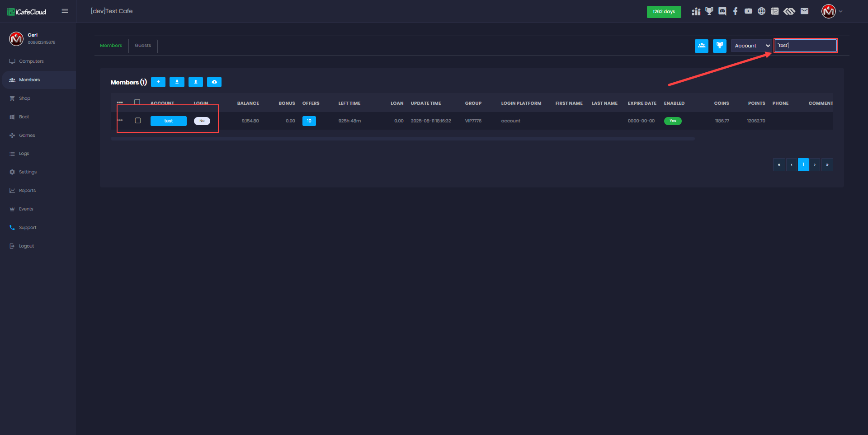The height and width of the screenshot is (435, 868).
Task: Open Members in the sidebar
Action: tap(39, 80)
